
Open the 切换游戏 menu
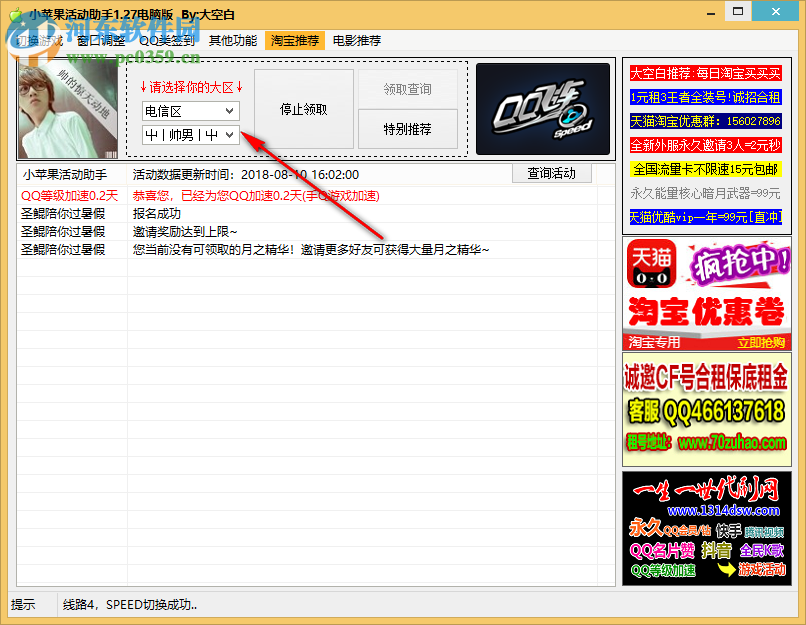point(40,41)
